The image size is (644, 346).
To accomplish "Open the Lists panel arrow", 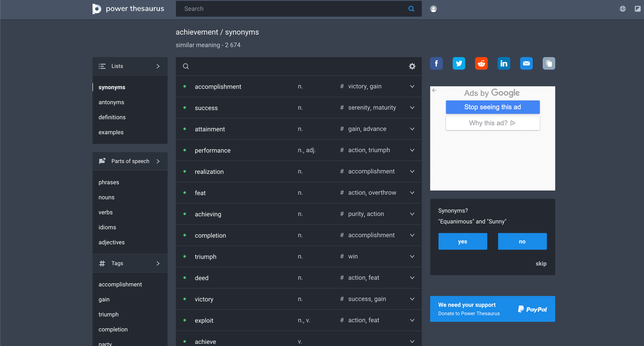I will tap(158, 66).
